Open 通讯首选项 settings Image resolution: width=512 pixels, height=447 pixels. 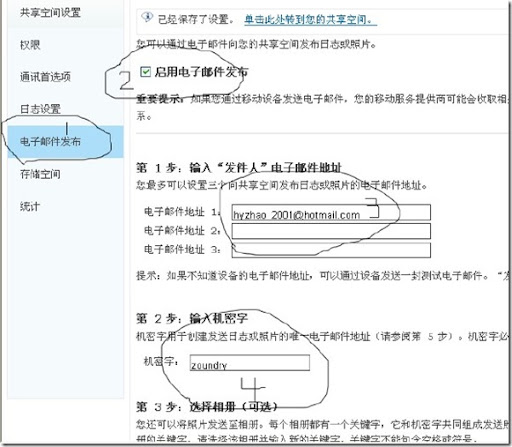coord(45,77)
